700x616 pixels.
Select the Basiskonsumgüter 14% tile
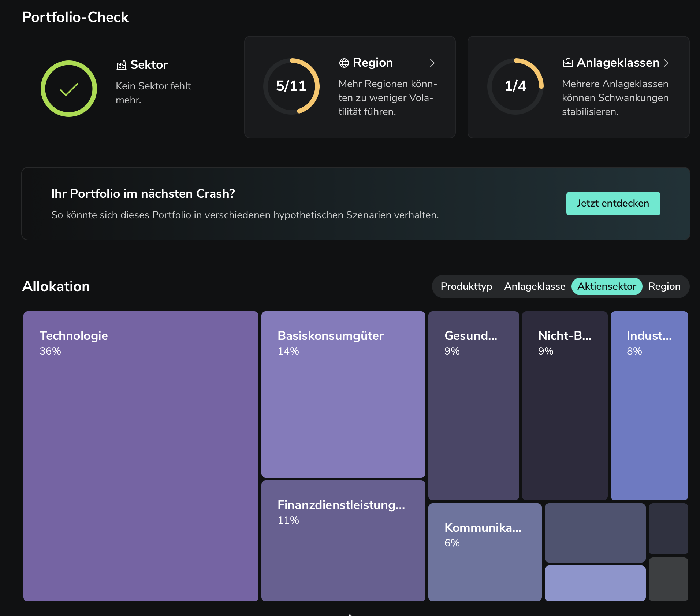coord(343,394)
